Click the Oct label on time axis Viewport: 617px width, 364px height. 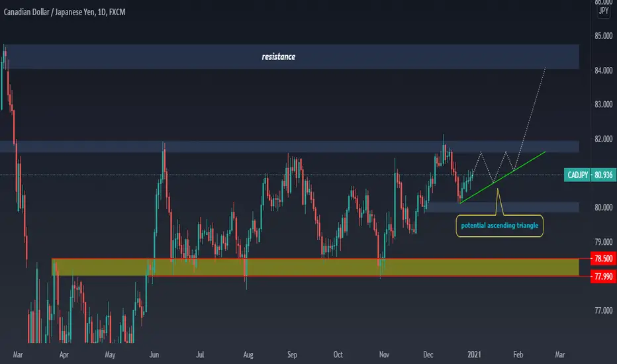click(x=338, y=355)
